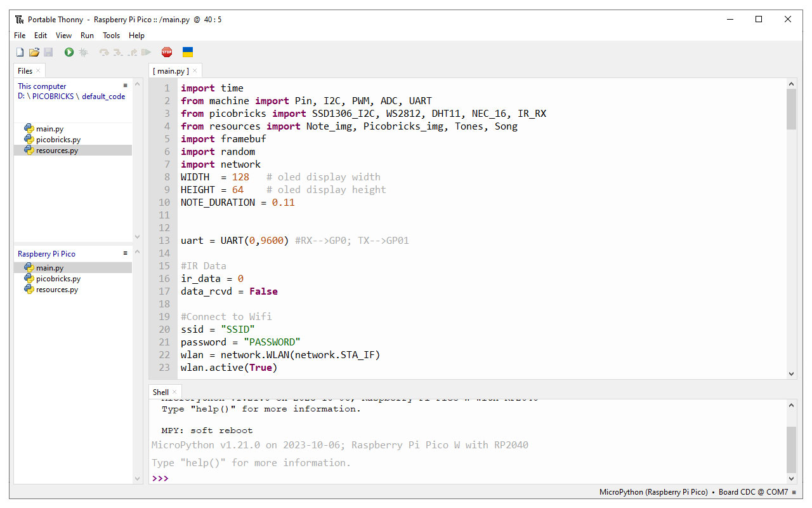Image resolution: width=812 pixels, height=508 pixels.
Task: Run current script with green play icon
Action: [69, 52]
